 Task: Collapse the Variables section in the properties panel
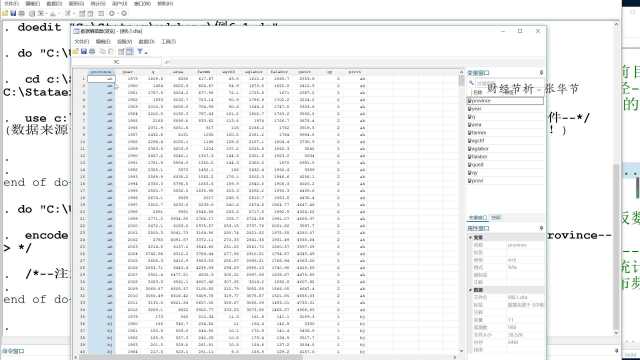click(471, 237)
